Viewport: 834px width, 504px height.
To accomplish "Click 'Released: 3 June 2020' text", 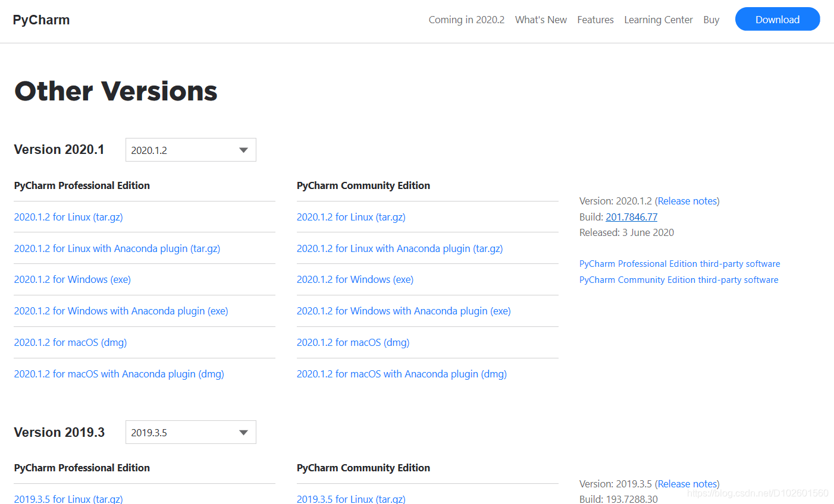I will (626, 232).
